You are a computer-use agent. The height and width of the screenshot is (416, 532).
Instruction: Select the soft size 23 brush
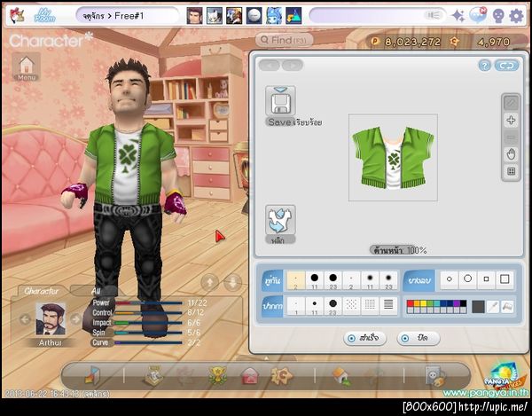click(x=388, y=280)
